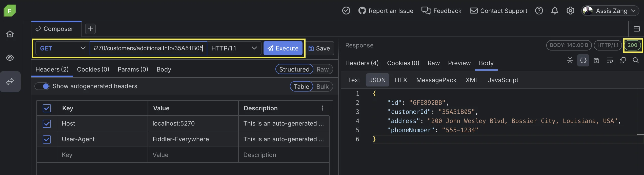Add a new composer tab with plus
Viewport: 644px width, 175px height.
(x=90, y=29)
